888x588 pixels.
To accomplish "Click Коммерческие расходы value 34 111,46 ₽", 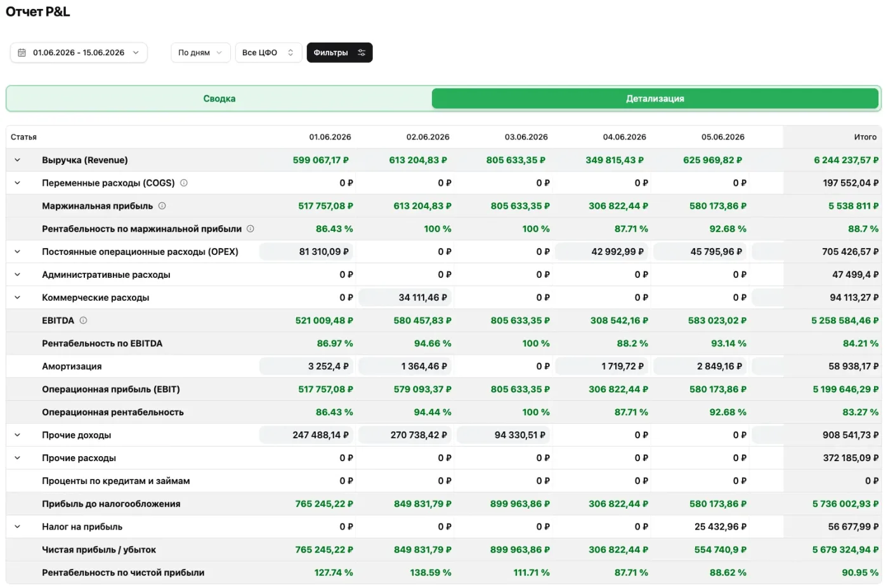I will pos(405,297).
